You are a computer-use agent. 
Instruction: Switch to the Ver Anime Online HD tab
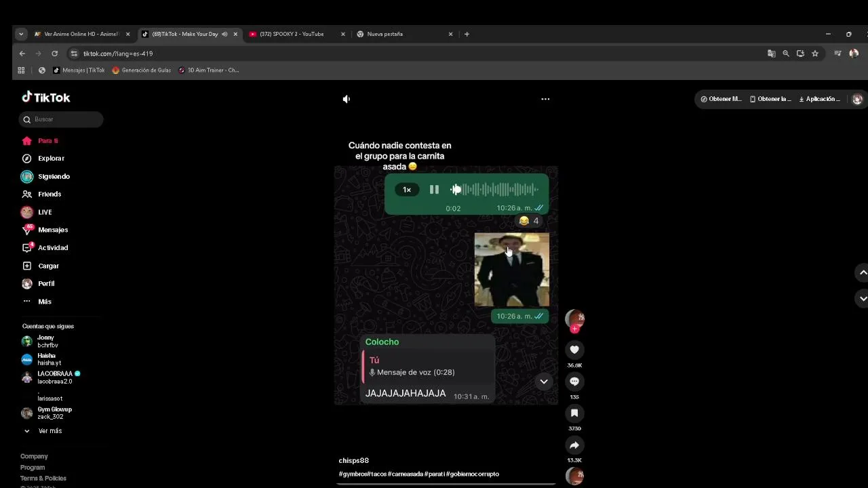point(81,34)
